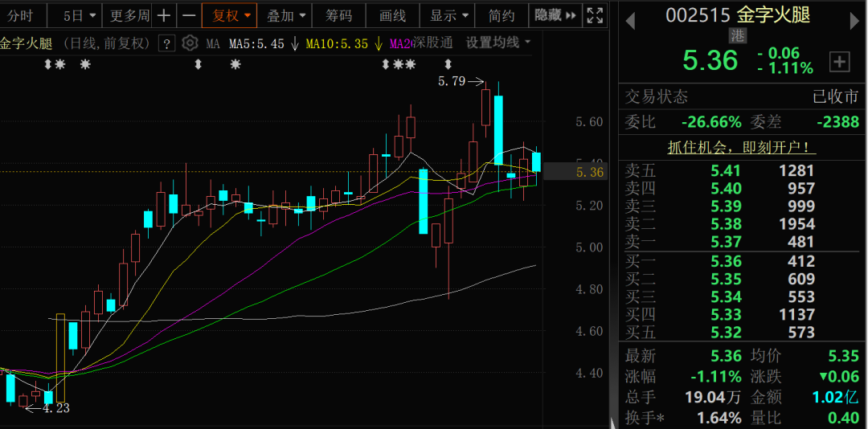This screenshot has height=429, width=868.
Task: Click the zoom-in plus button in the chart toolbar
Action: [164, 15]
